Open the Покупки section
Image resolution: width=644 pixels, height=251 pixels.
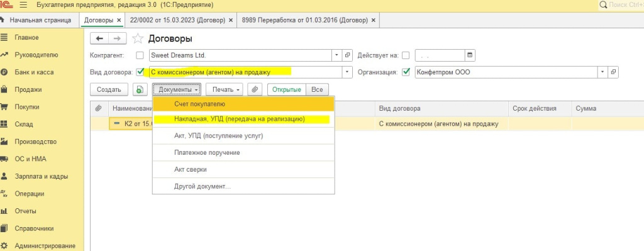[26, 107]
